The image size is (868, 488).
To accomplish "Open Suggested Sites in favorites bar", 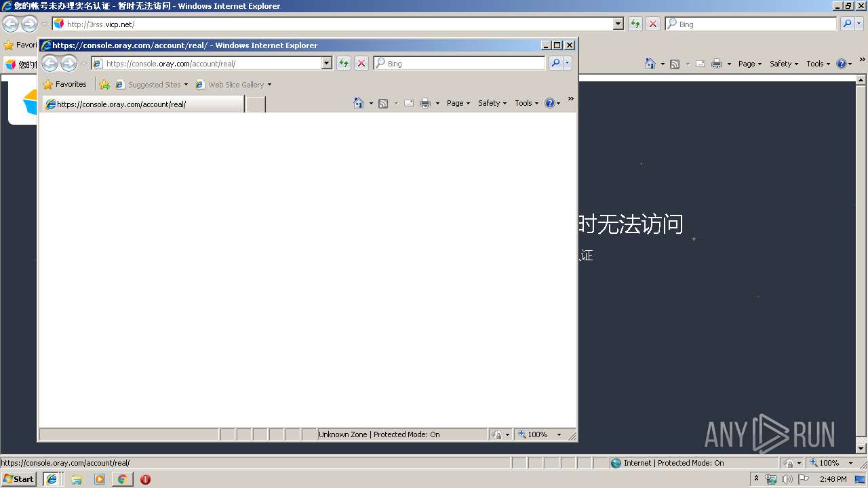I will point(151,85).
